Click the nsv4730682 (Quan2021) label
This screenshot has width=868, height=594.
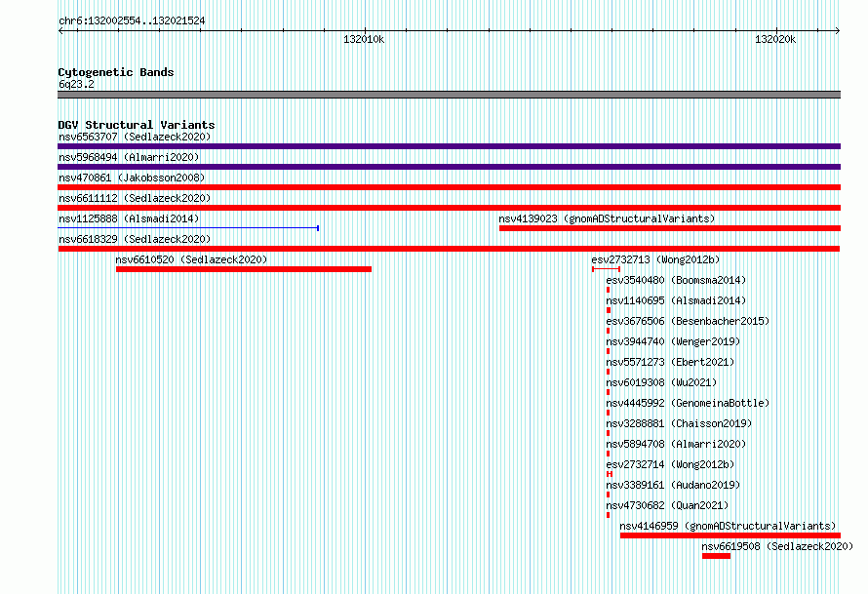[667, 505]
